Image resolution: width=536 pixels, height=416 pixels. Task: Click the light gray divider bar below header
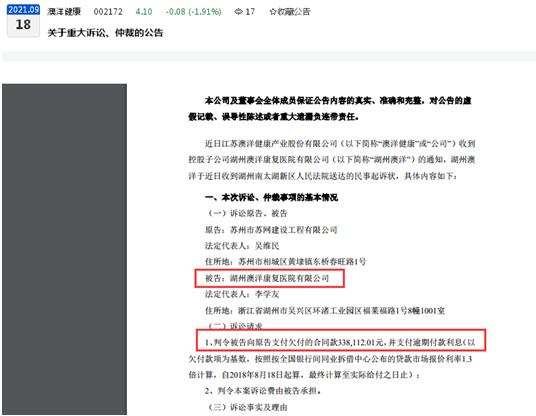269,56
